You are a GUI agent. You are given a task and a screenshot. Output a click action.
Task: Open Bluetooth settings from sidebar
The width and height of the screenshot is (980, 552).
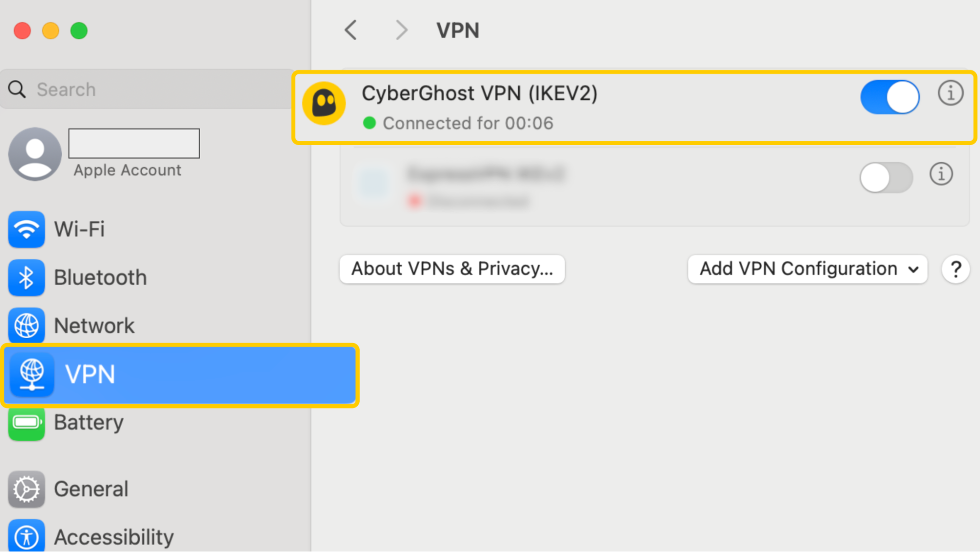click(x=100, y=277)
